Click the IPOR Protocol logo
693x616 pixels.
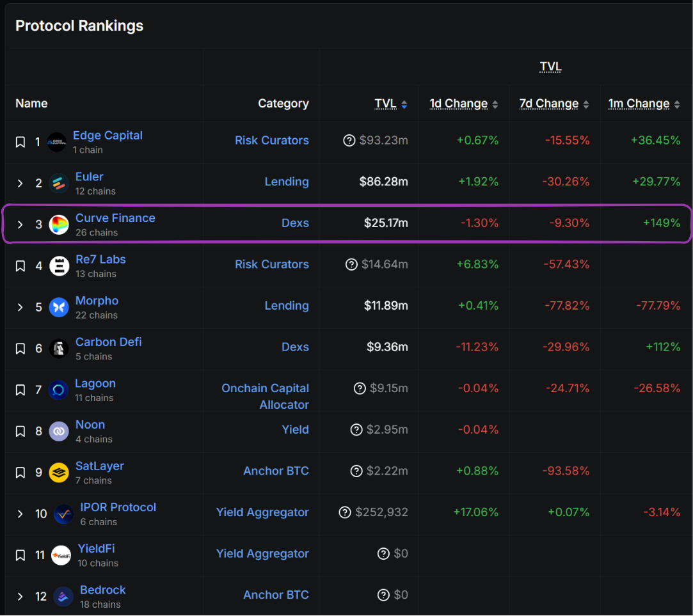63,514
